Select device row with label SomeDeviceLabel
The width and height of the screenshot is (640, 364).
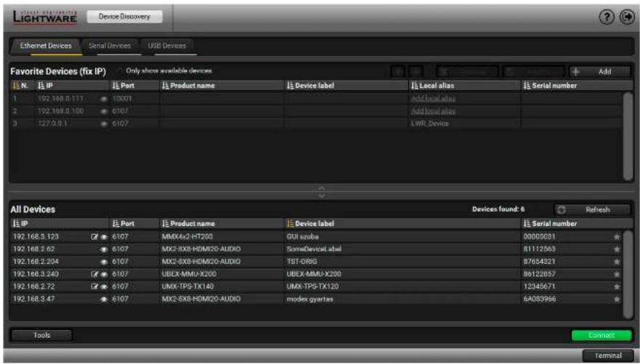[314, 249]
